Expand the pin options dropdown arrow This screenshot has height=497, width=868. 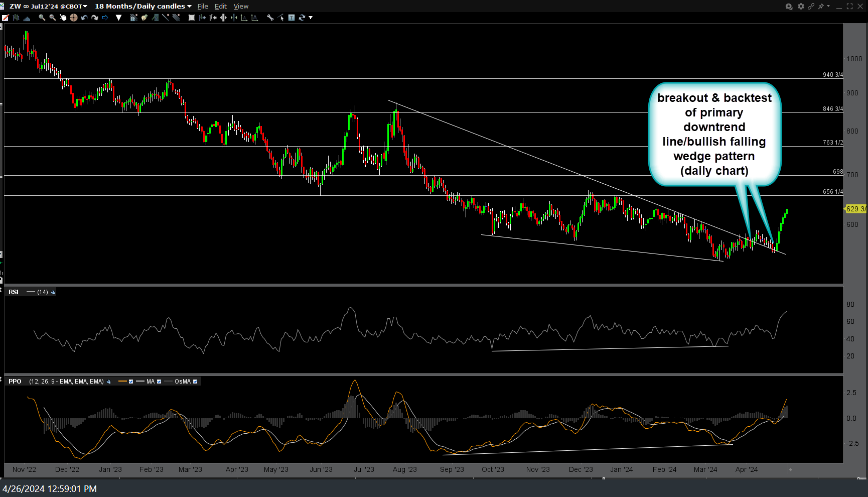pos(828,7)
